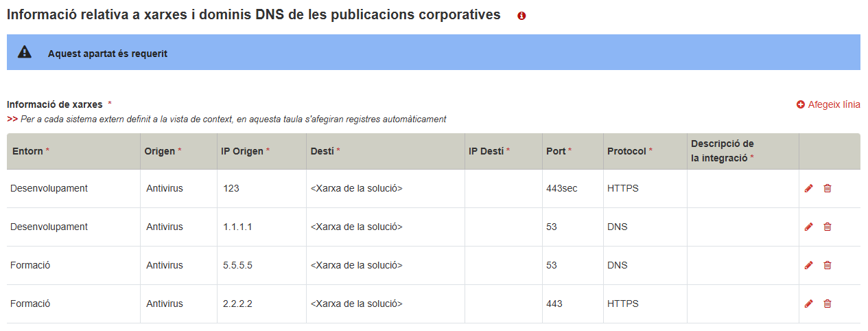Edit the row with IP Origen 123
The image size is (868, 331).
click(808, 188)
